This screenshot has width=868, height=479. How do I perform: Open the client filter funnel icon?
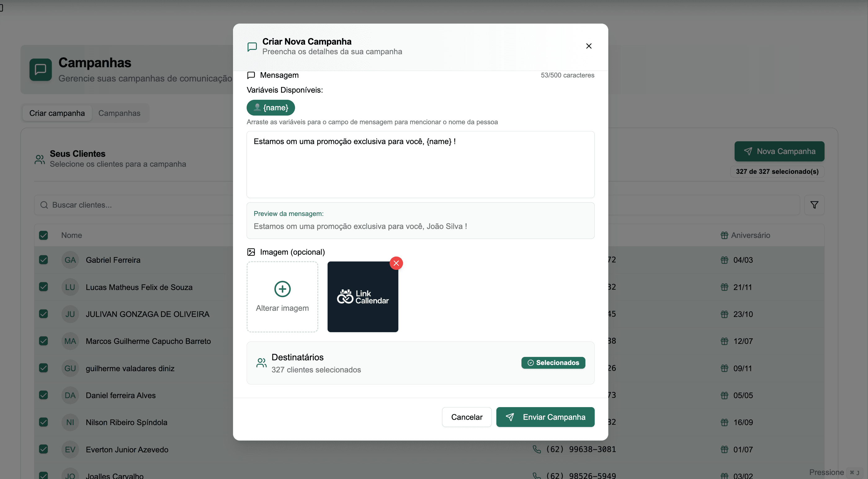(x=814, y=205)
